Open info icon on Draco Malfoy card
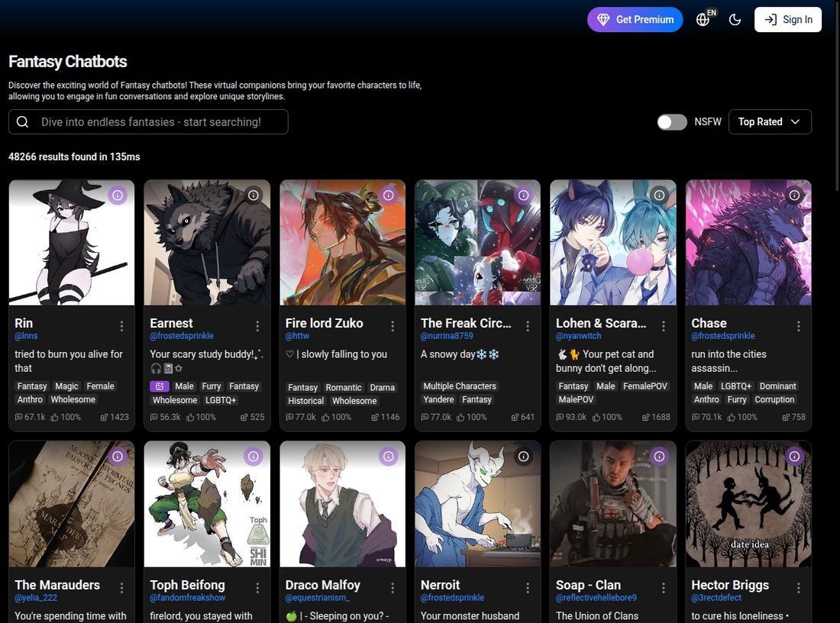 coord(389,457)
